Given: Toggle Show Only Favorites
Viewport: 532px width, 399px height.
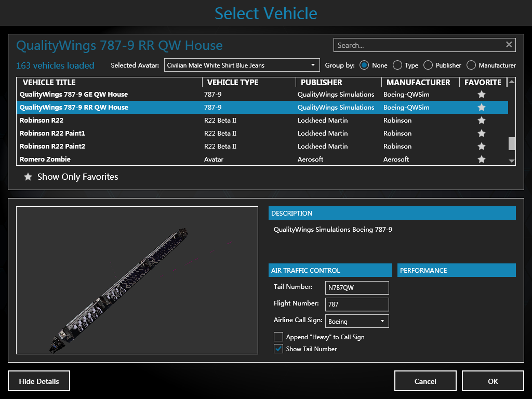Looking at the screenshot, I should [x=71, y=177].
